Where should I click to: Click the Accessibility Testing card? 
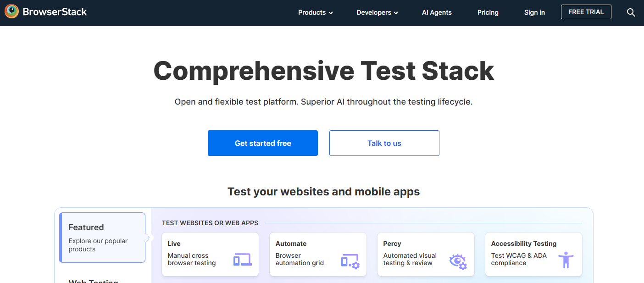533,254
